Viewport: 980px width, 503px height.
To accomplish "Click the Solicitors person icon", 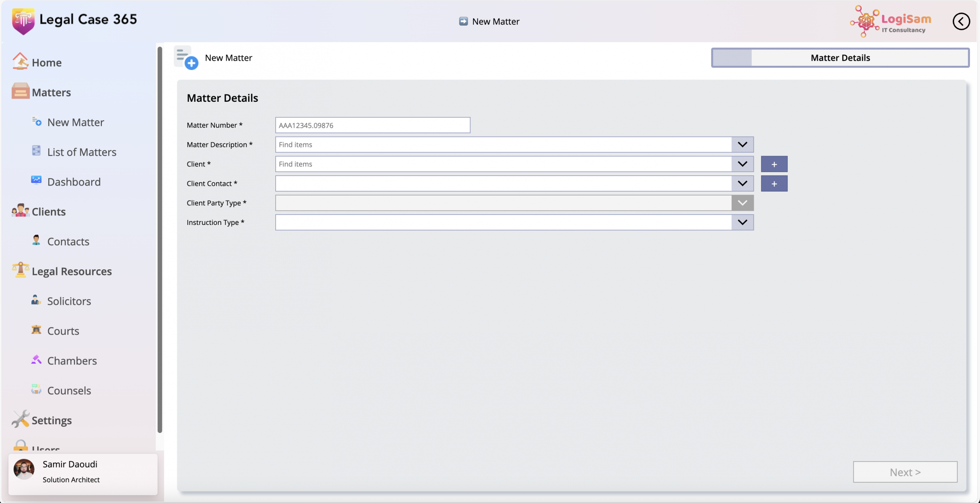I will 36,300.
